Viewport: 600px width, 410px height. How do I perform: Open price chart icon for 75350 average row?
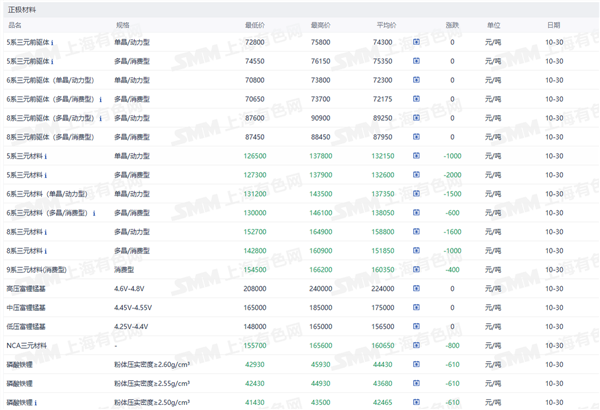tap(416, 60)
